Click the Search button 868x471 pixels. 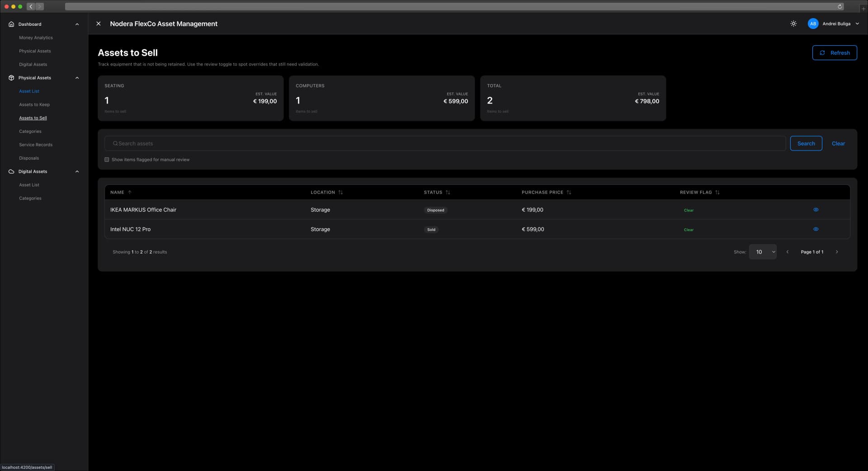[x=806, y=143]
